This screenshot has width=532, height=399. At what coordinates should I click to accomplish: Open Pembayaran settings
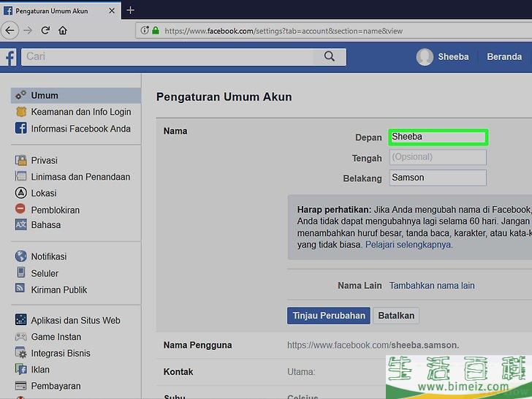[x=56, y=386]
